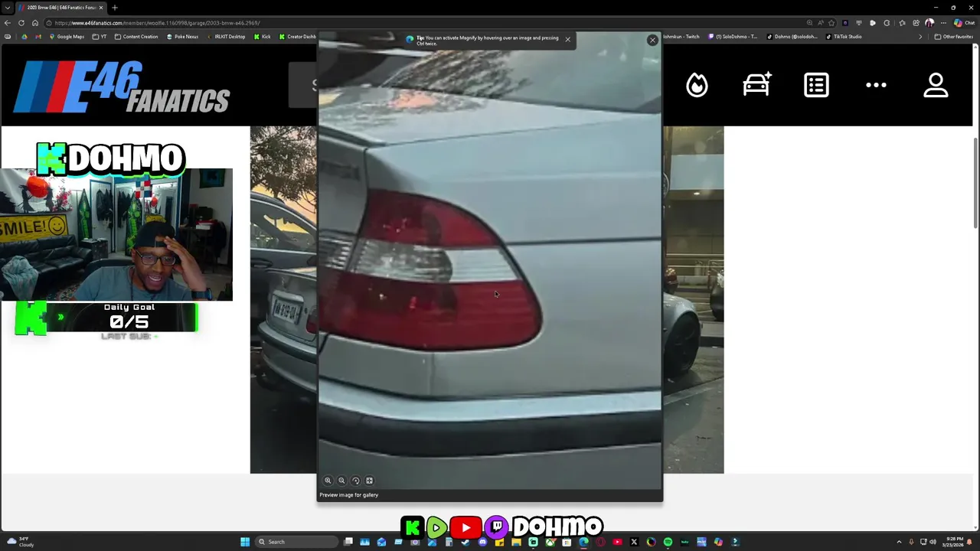Viewport: 980px width, 551px height.
Task: Open the Google Maps bookmark
Action: click(x=66, y=37)
